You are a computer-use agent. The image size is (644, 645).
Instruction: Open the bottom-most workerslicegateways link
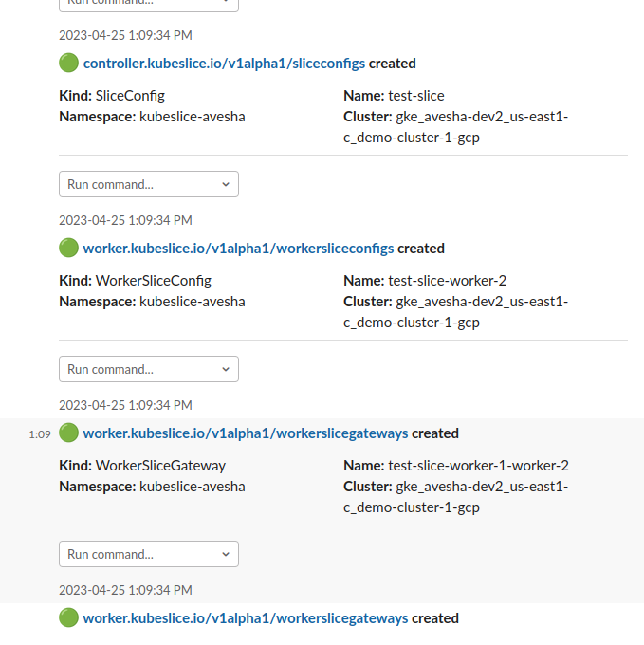(246, 618)
